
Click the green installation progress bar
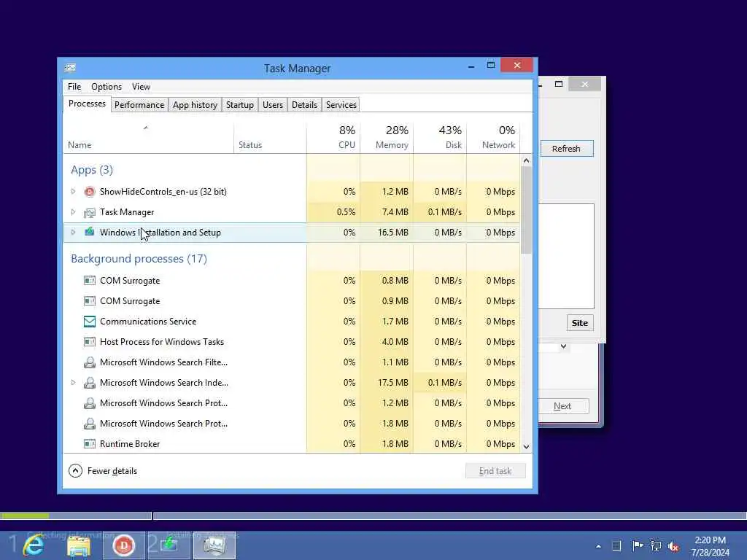(x=24, y=516)
